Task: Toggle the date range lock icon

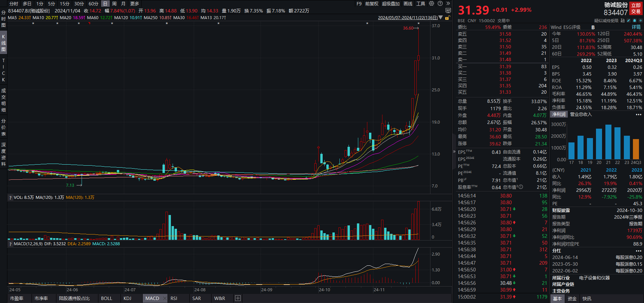Action: (x=447, y=18)
